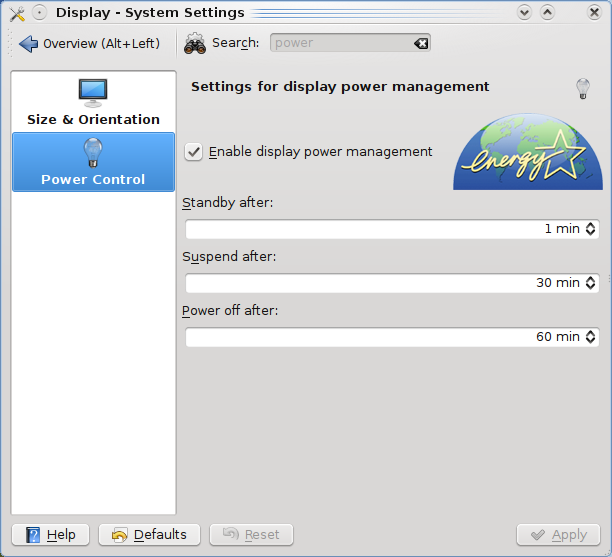The width and height of the screenshot is (612, 557).
Task: Click the wrench and screwdriver window icon
Action: pos(17,14)
